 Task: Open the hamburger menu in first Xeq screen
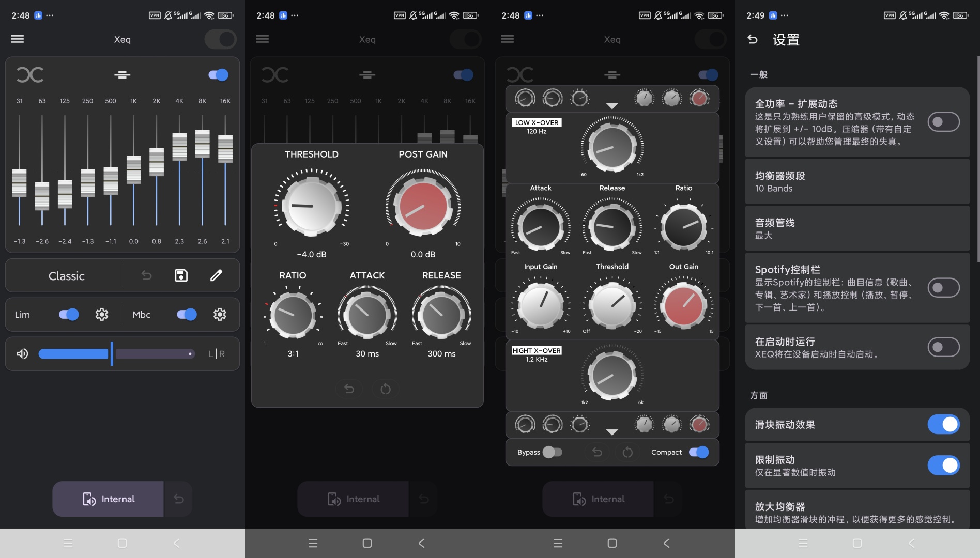18,39
